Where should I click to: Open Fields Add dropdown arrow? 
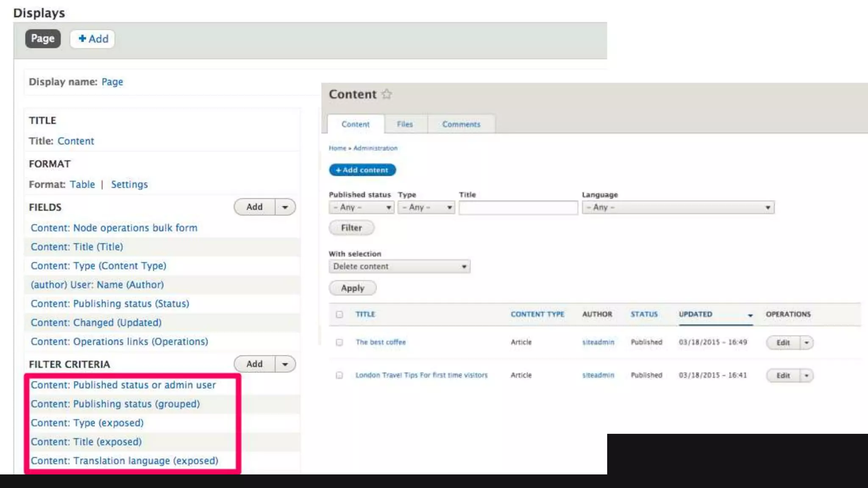285,207
